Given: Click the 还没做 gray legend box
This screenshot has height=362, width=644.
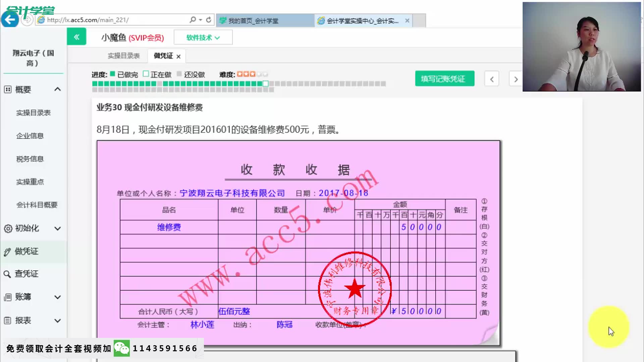Looking at the screenshot, I should tap(179, 74).
